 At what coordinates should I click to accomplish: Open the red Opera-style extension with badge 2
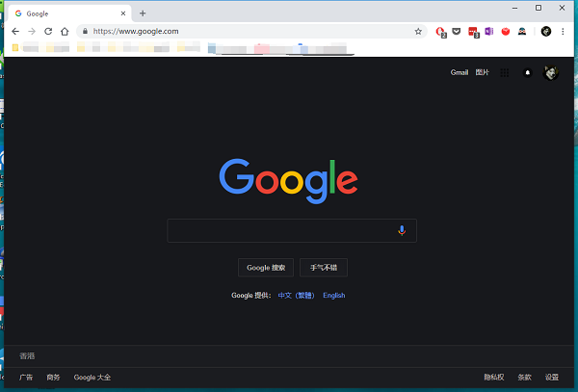[x=441, y=32]
